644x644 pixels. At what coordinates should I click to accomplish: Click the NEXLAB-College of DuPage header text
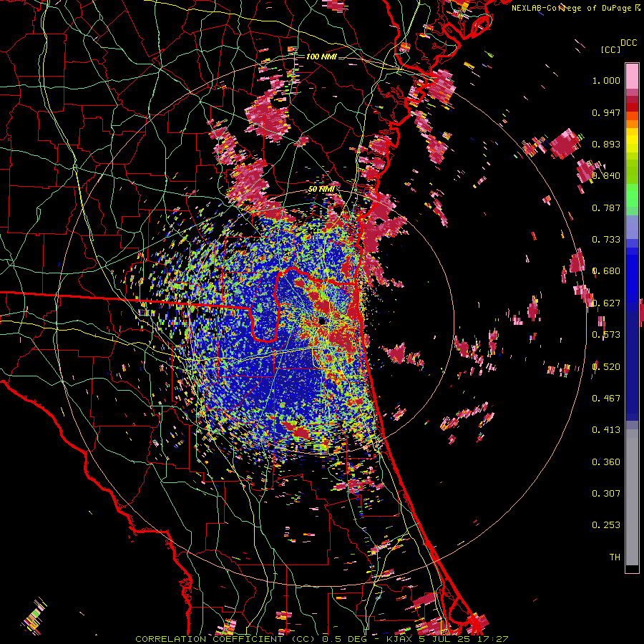click(573, 8)
